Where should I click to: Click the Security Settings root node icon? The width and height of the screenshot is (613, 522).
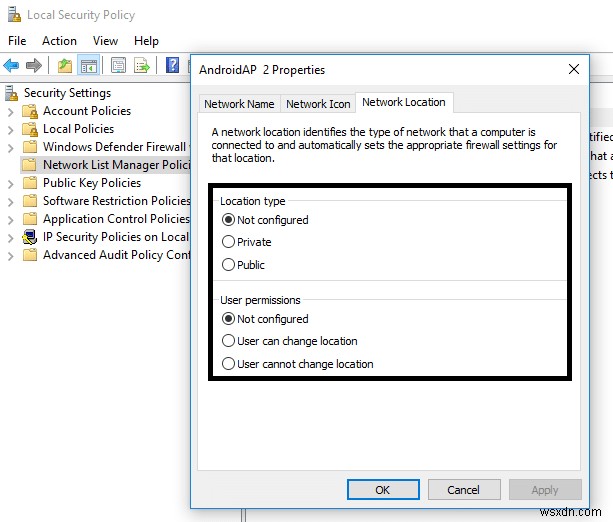point(11,93)
